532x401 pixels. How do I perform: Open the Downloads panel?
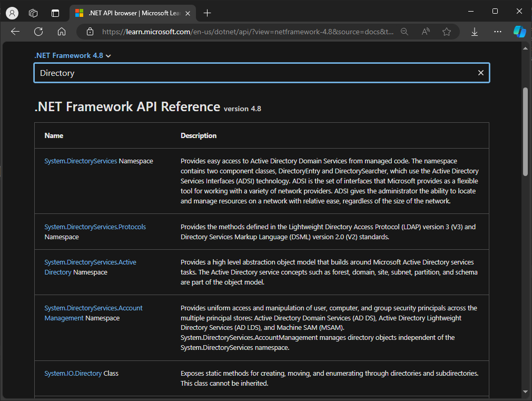pos(474,32)
